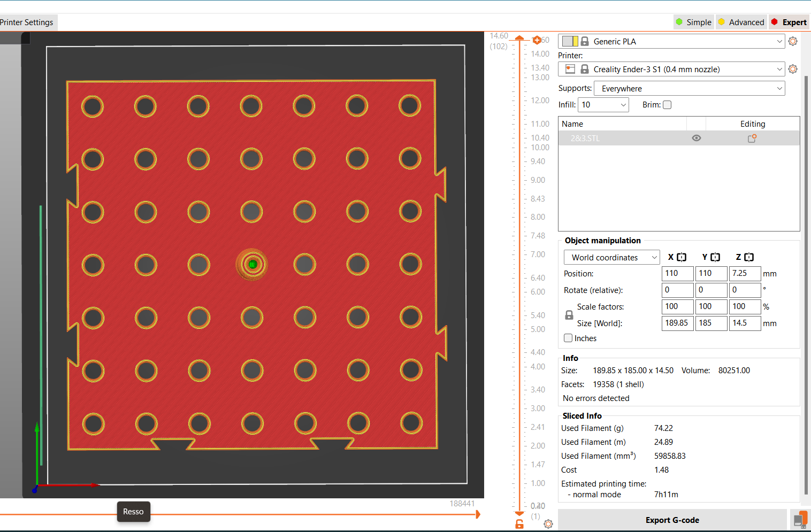Click edit icon for 2&3.STL object

[752, 138]
